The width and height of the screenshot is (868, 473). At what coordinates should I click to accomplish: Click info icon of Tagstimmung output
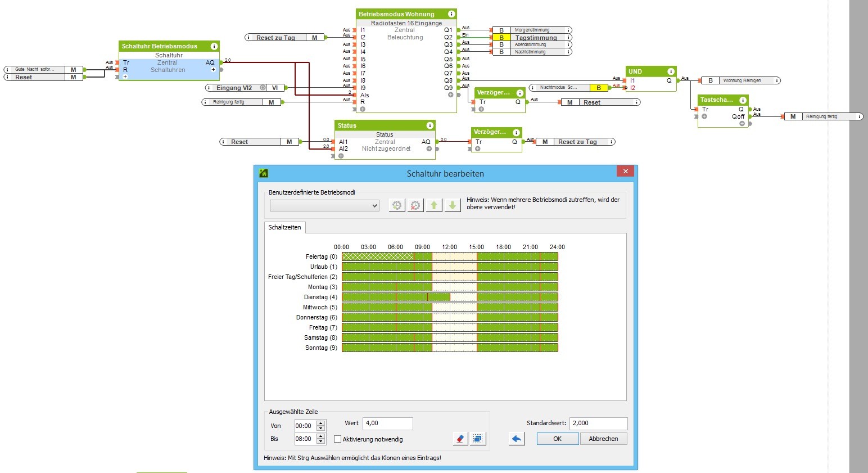pos(568,38)
